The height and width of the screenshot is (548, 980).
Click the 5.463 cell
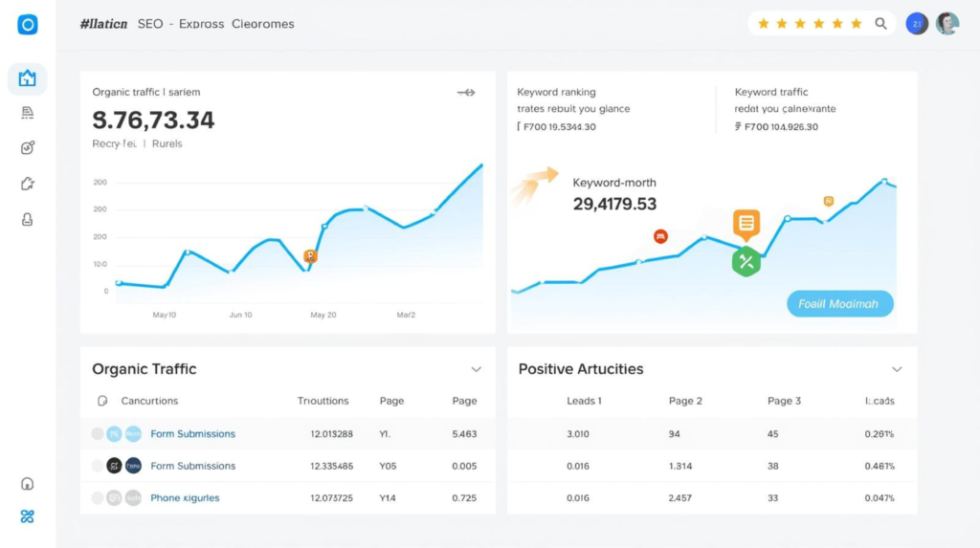pos(464,433)
